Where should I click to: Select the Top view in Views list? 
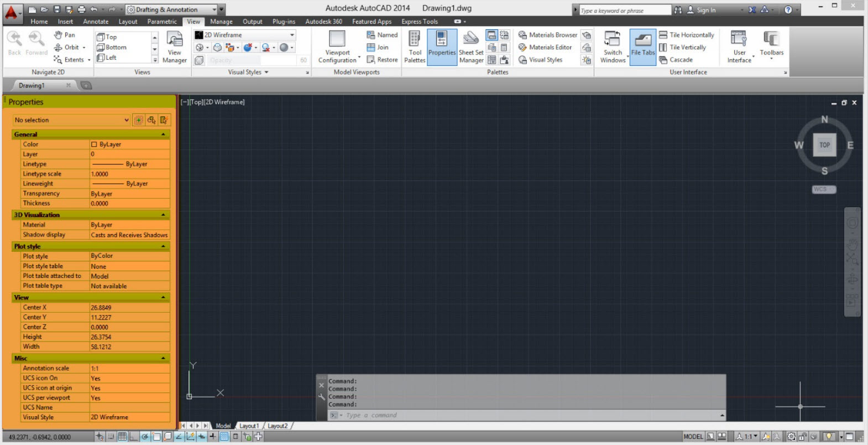coord(107,37)
